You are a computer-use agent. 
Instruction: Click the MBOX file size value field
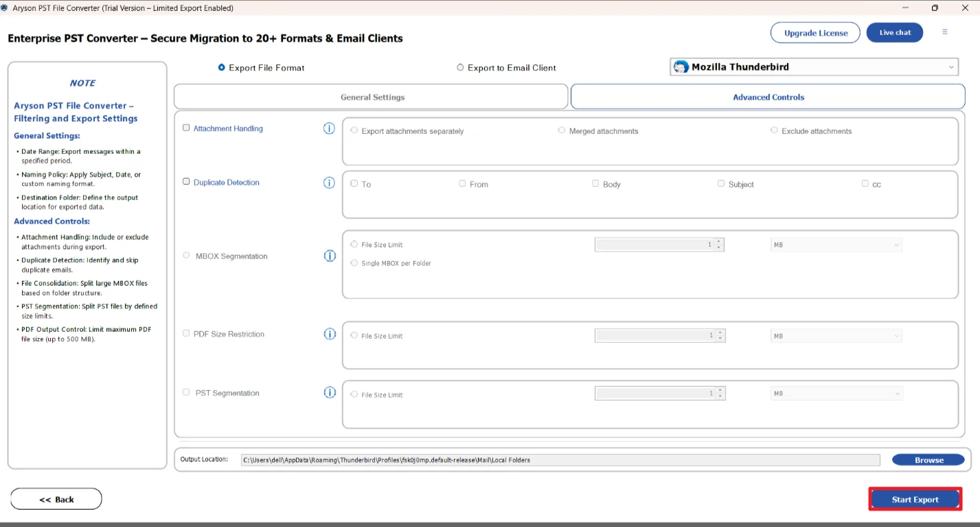click(655, 245)
